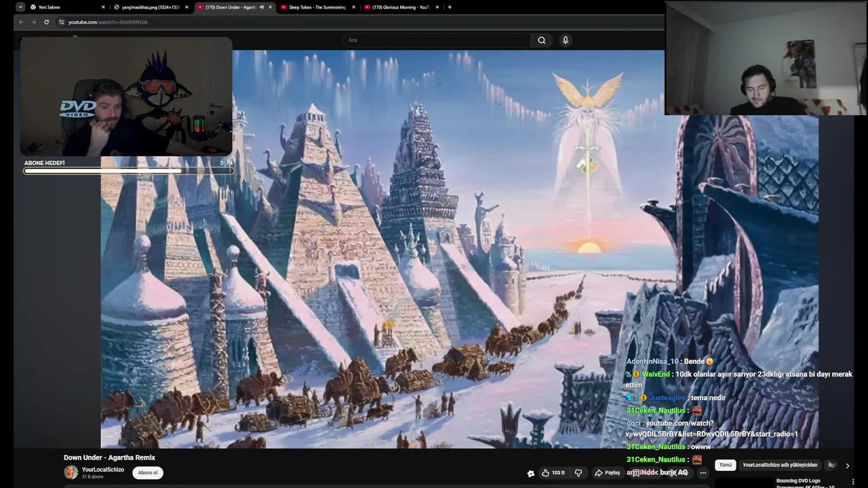Click the Abone Hedefi progress bar

128,171
